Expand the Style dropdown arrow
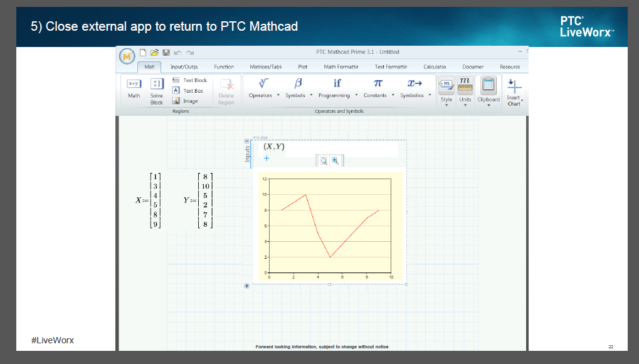Viewport: 639px width, 364px height. coord(446,105)
